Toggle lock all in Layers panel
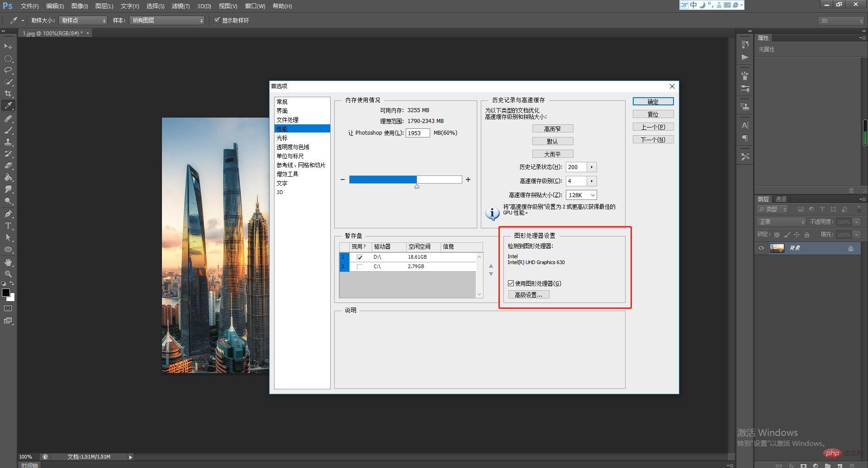Viewport: 868px width, 468px height. pos(807,235)
